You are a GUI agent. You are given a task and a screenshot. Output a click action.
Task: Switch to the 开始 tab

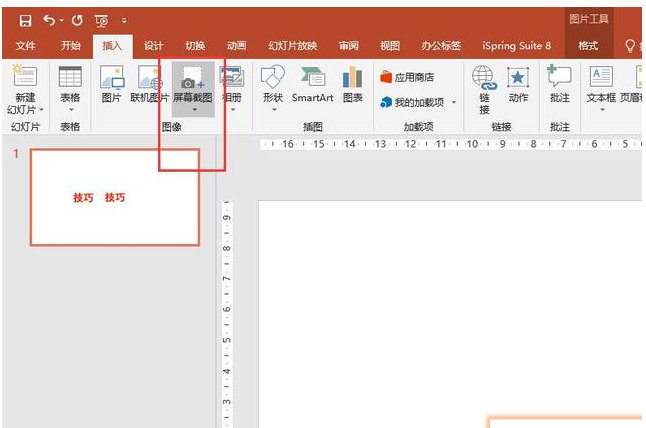click(x=70, y=46)
